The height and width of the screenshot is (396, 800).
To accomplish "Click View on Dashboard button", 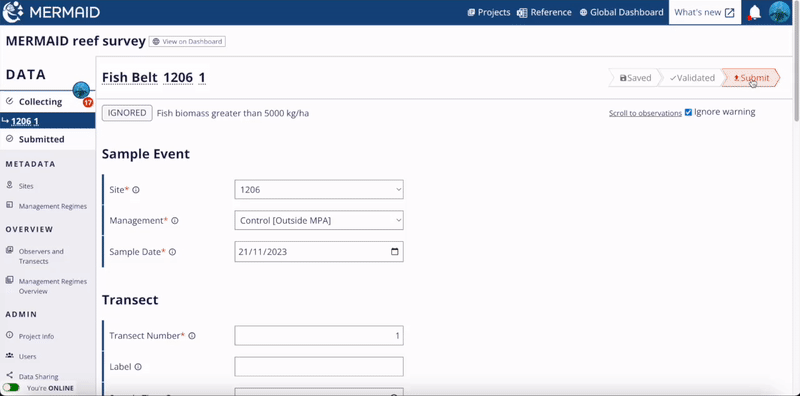I will click(187, 41).
